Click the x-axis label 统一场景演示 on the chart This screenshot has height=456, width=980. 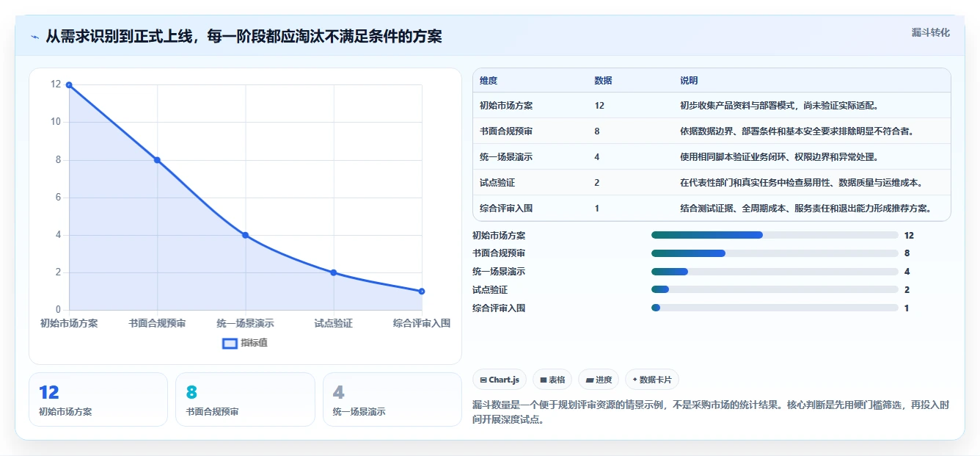pos(246,323)
